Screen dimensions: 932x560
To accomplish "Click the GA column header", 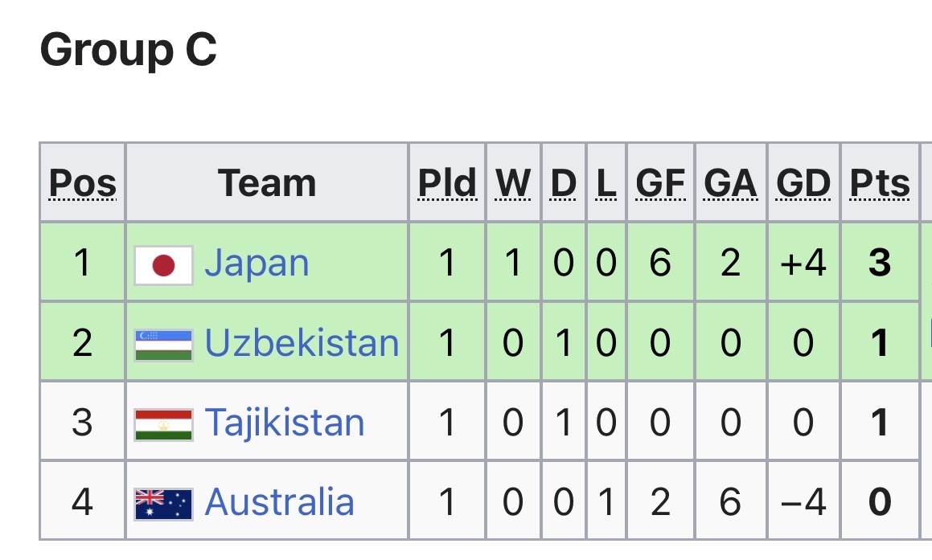I will pos(730,184).
